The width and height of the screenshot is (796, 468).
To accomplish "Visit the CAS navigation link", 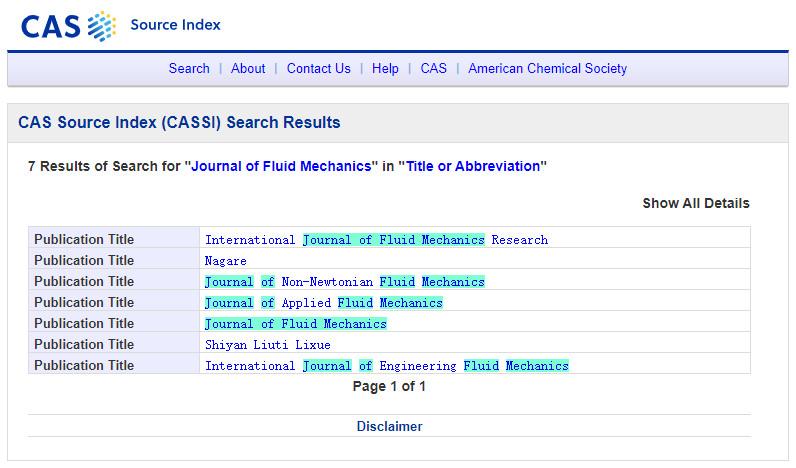I will click(433, 69).
